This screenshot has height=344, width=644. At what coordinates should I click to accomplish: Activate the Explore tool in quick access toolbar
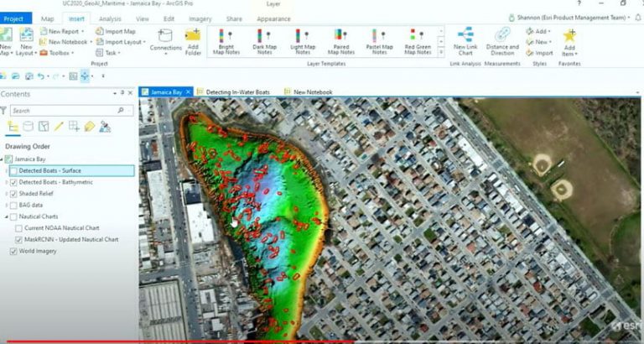click(85, 76)
